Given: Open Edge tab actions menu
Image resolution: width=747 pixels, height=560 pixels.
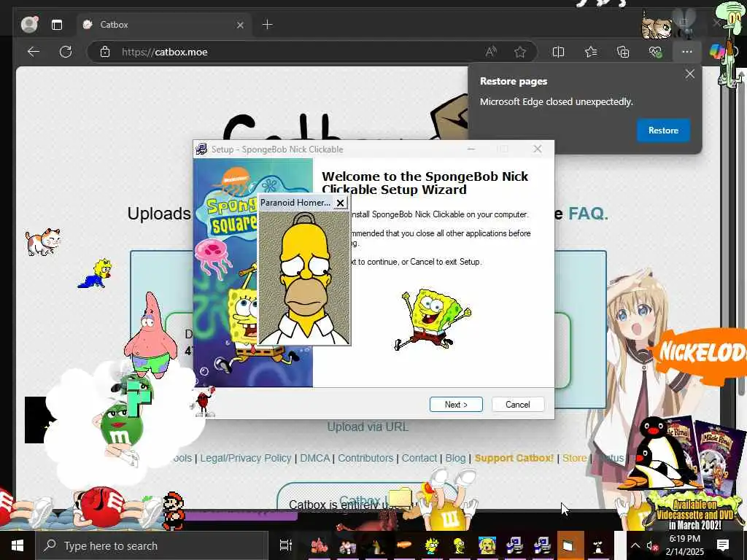Looking at the screenshot, I should (x=57, y=25).
